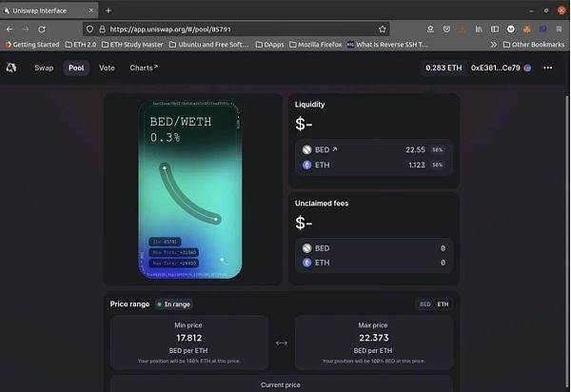Show more bookmarks with the chevron
The width and height of the screenshot is (571, 392).
tap(493, 45)
